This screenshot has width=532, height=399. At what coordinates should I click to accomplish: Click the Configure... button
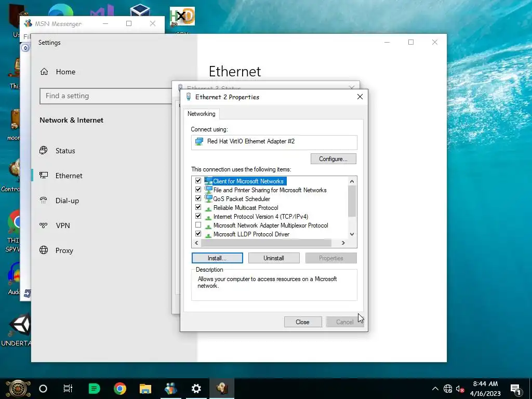(333, 159)
